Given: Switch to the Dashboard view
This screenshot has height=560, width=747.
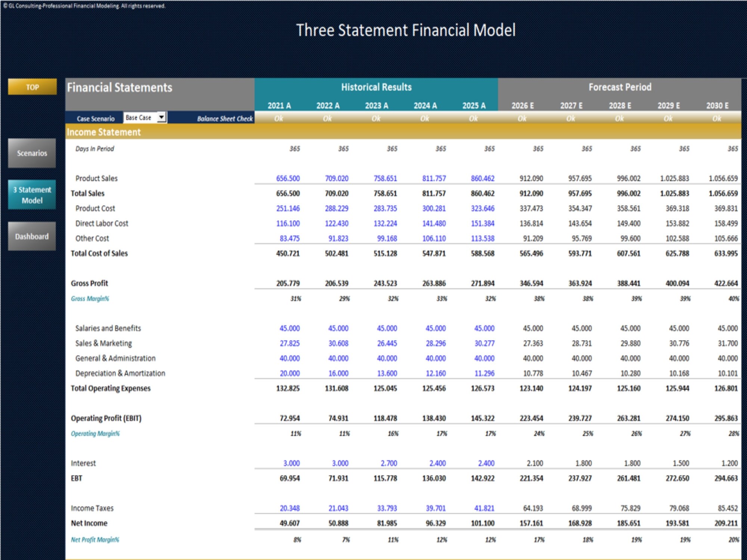Looking at the screenshot, I should (32, 236).
